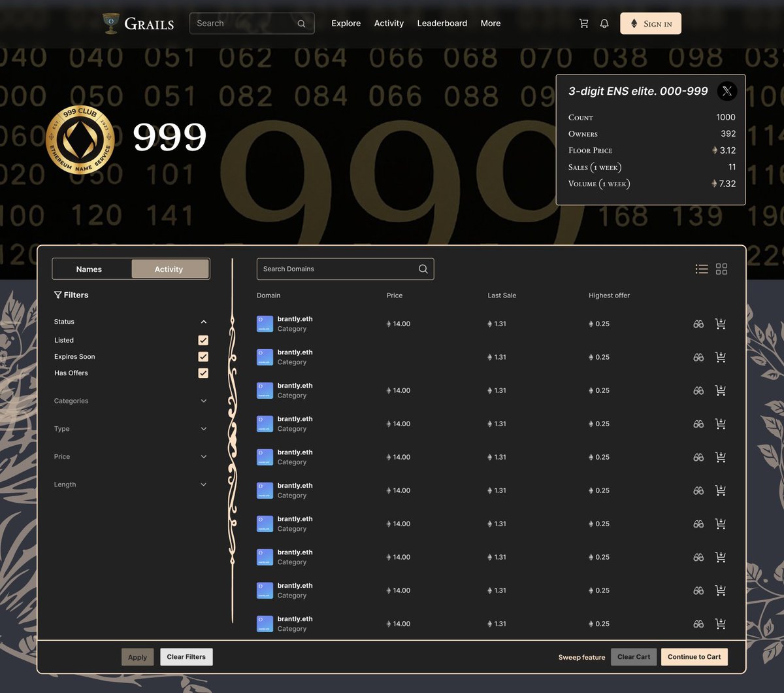Viewport: 784px width, 693px height.
Task: Toggle the Has Offers checkbox
Action: [x=203, y=373]
